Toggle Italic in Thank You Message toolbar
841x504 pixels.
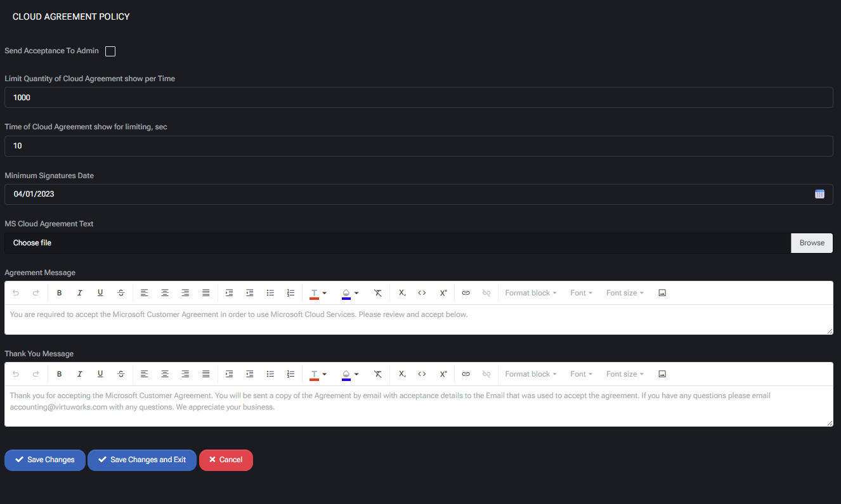point(80,374)
